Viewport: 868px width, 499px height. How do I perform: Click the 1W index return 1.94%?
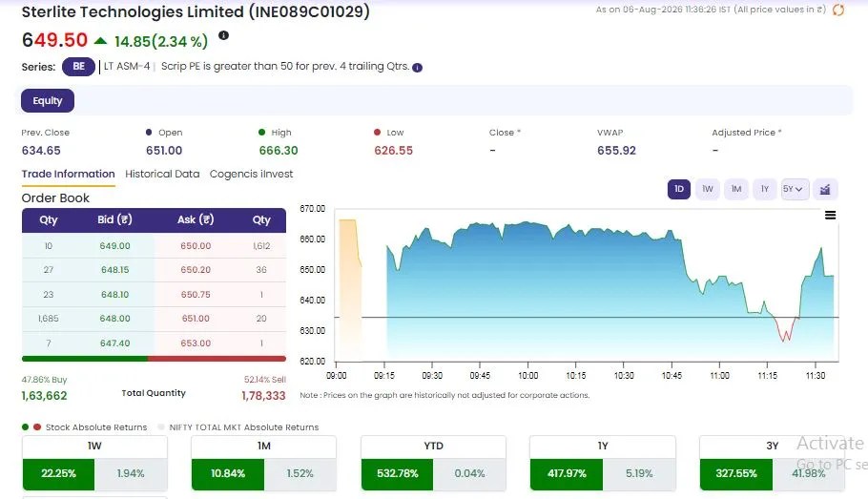tap(131, 473)
